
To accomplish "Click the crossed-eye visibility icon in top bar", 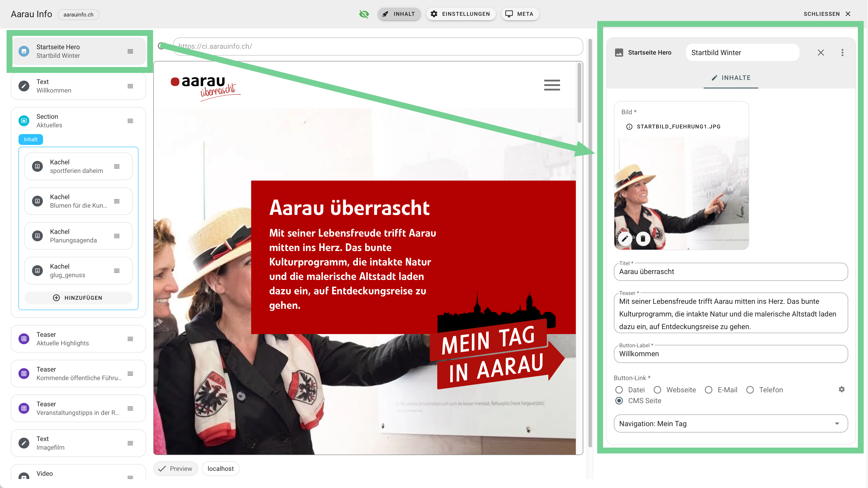I will 364,14.
